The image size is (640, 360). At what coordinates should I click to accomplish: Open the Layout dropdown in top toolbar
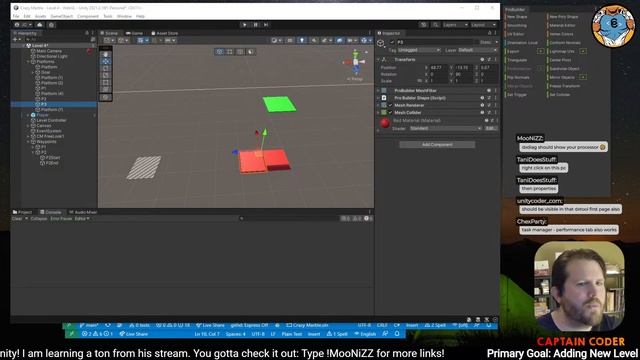click(x=484, y=25)
